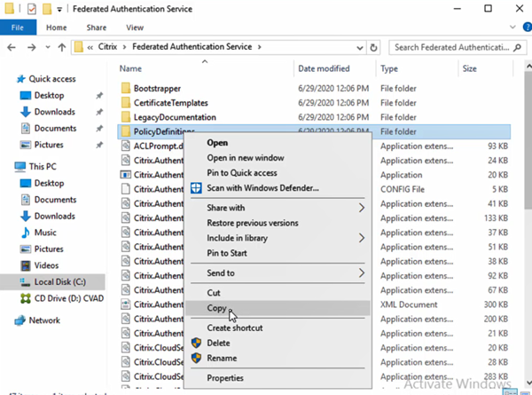
Task: Click Scan with Windows Defender
Action: tap(262, 187)
